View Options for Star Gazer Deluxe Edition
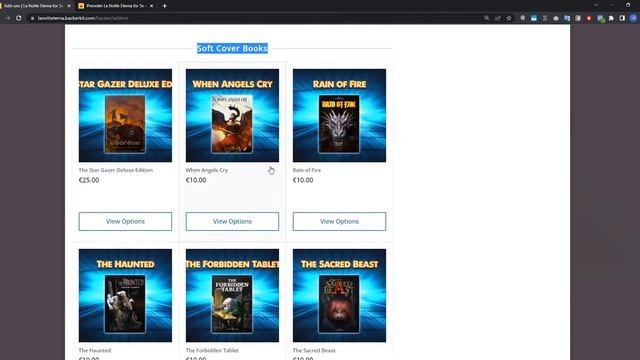The height and width of the screenshot is (360, 640). coord(125,221)
